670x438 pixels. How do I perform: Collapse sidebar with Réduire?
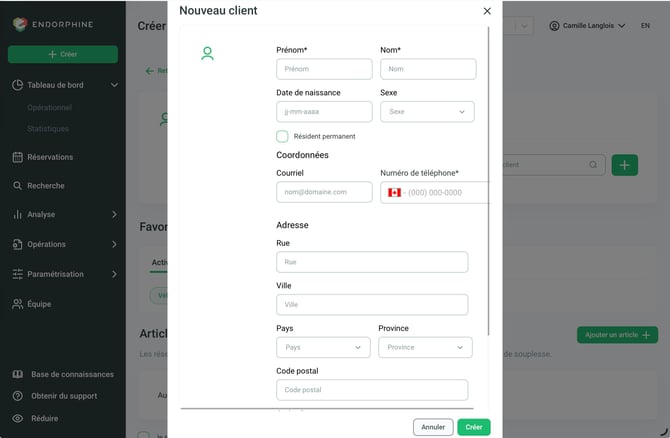tap(44, 418)
